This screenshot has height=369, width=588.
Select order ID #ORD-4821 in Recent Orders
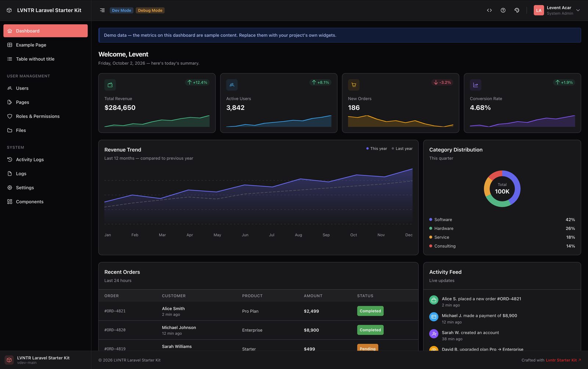(x=115, y=311)
